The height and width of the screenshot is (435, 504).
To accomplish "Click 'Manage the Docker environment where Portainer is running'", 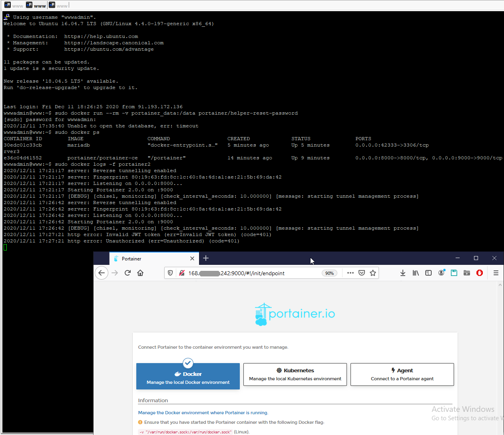I will click(x=203, y=413).
